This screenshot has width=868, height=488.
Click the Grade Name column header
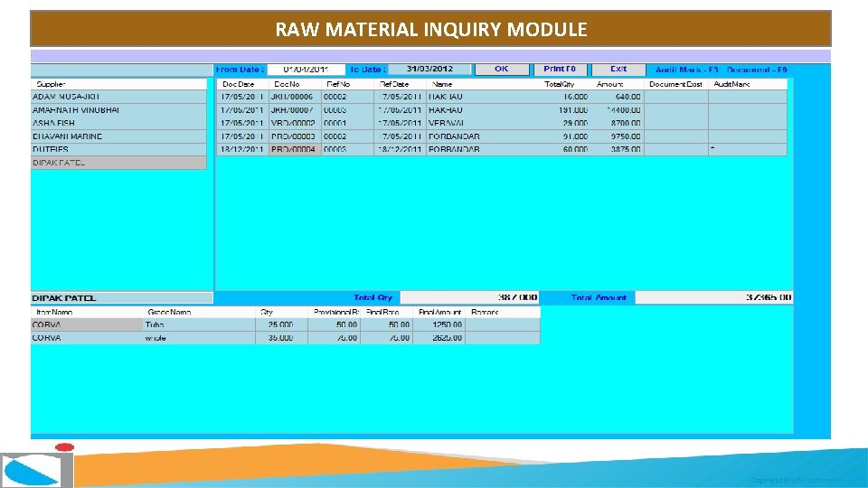[200, 312]
